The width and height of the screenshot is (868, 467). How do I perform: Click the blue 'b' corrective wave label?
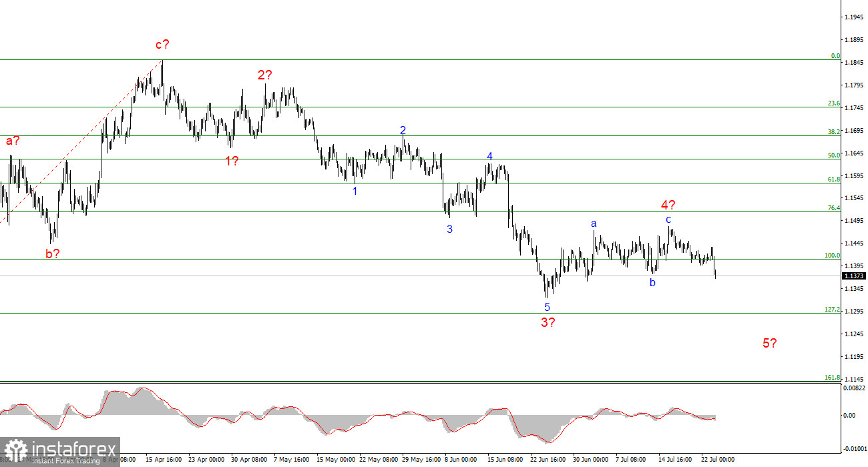[652, 282]
